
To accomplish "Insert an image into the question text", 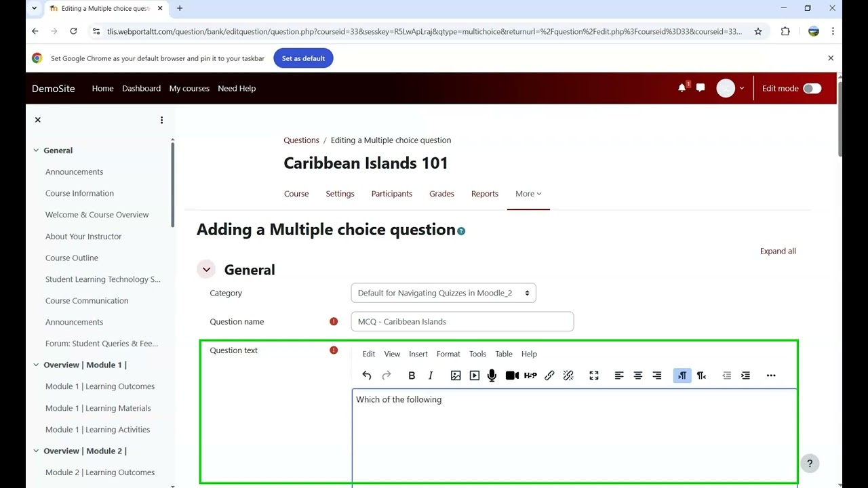I will click(456, 375).
